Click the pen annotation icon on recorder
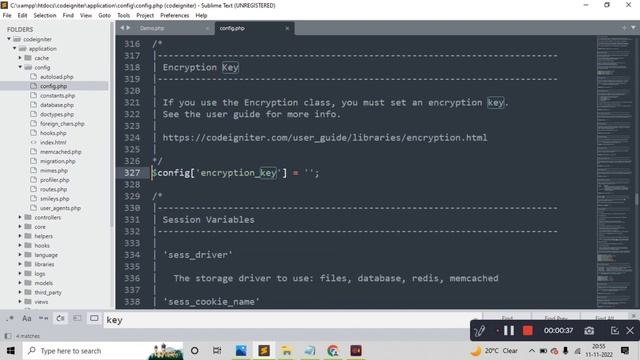Image resolution: width=640 pixels, height=360 pixels. pos(480,331)
